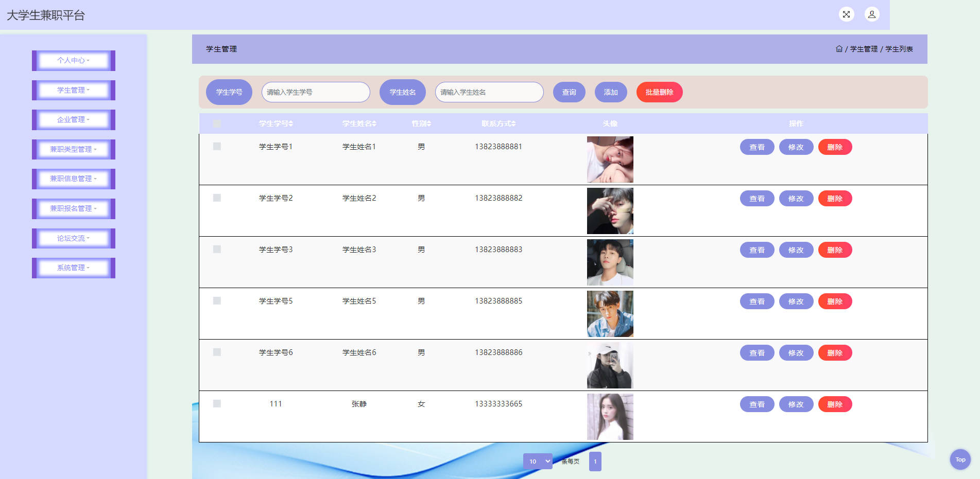Tick the select-all header checkbox
Screen dimensions: 980x479
217,123
